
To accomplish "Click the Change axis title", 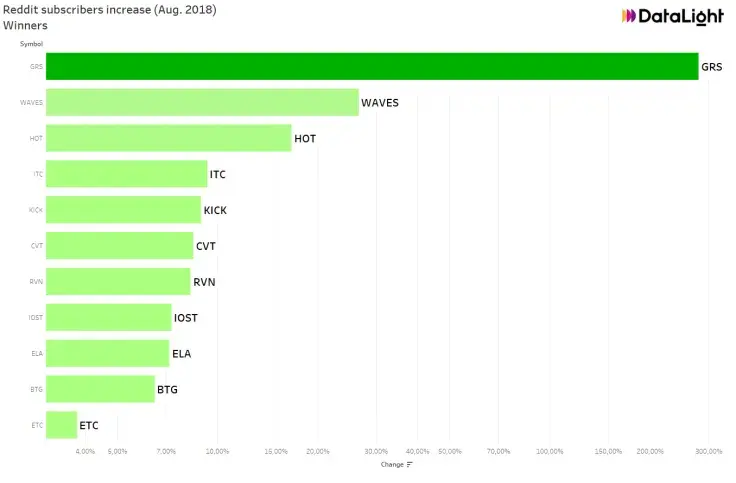I will 392,464.
